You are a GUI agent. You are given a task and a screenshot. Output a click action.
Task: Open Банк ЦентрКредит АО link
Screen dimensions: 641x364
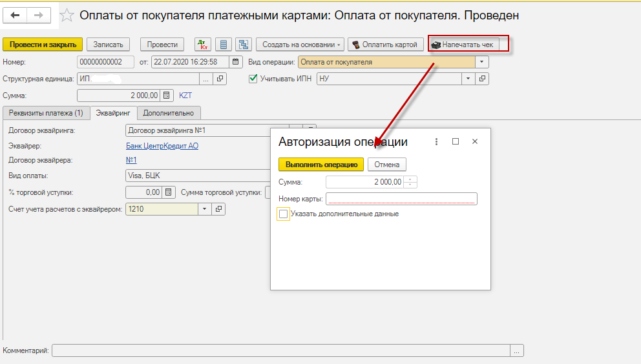coord(162,146)
